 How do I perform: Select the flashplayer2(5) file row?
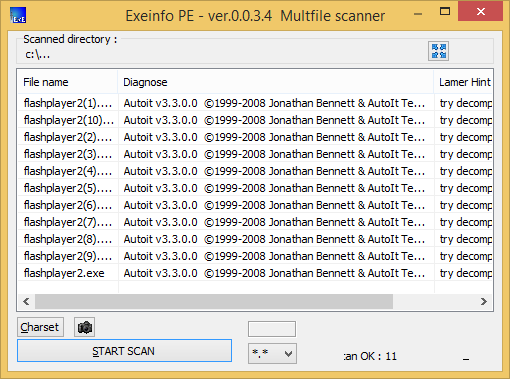point(255,188)
